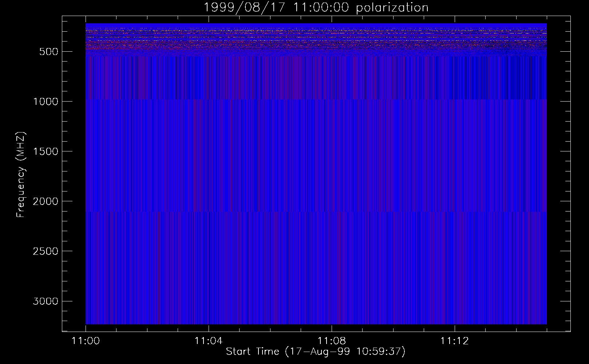Click the 11:04 time tick label
The image size is (589, 364).
point(208,341)
